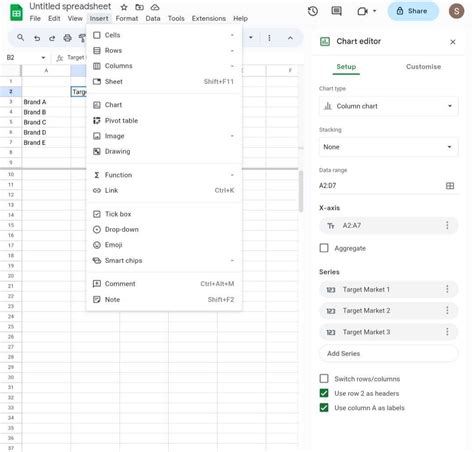
Task: Insert a Note from the menu
Action: [x=164, y=299]
